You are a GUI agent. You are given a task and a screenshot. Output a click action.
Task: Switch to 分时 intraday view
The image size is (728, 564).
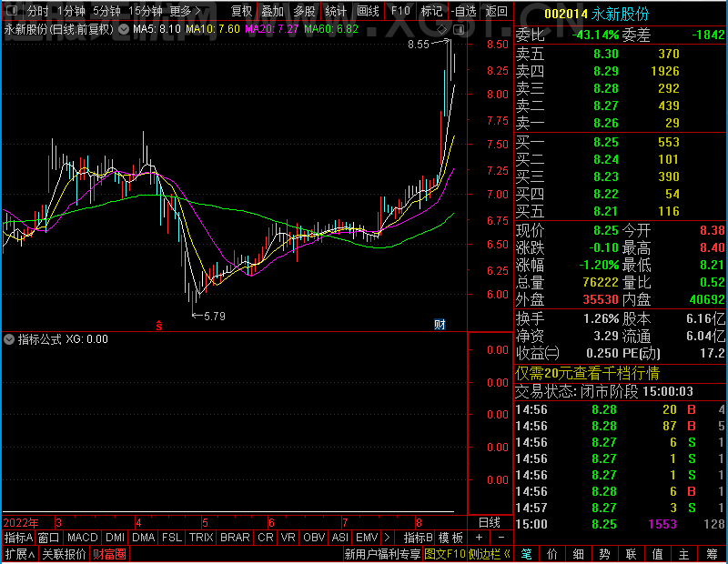click(x=37, y=11)
